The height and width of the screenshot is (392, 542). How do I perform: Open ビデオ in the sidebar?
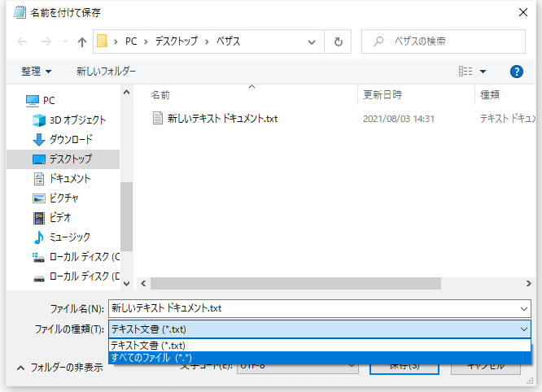pos(52,218)
